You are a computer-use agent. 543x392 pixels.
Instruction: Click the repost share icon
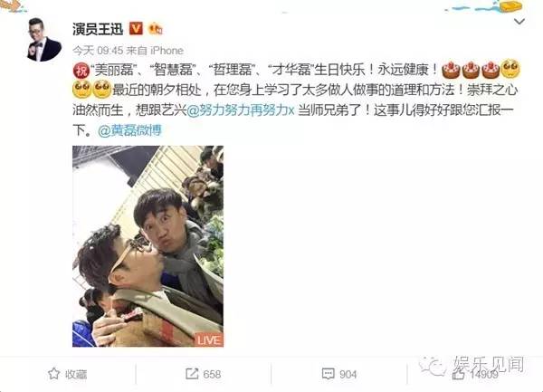192,374
